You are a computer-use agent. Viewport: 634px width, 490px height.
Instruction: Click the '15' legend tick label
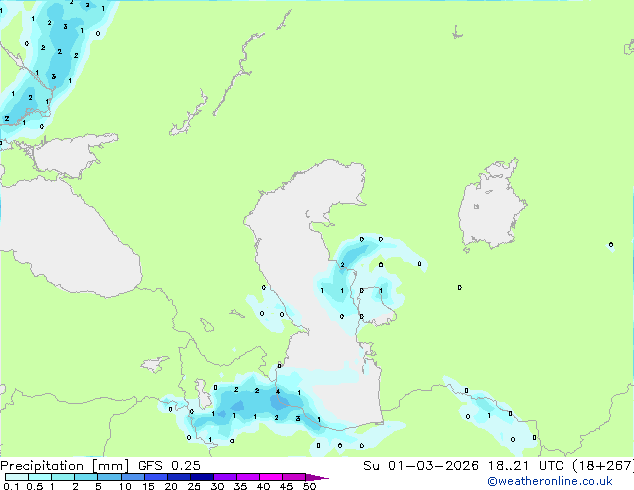click(148, 486)
